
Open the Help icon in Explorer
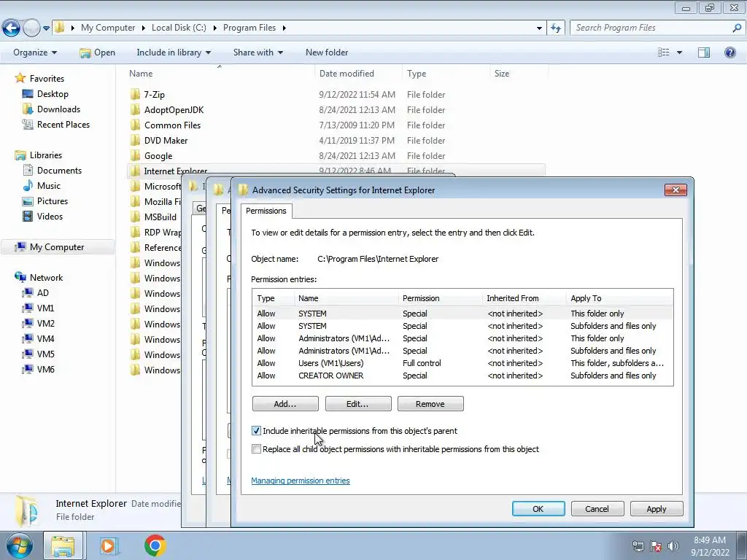pos(729,52)
